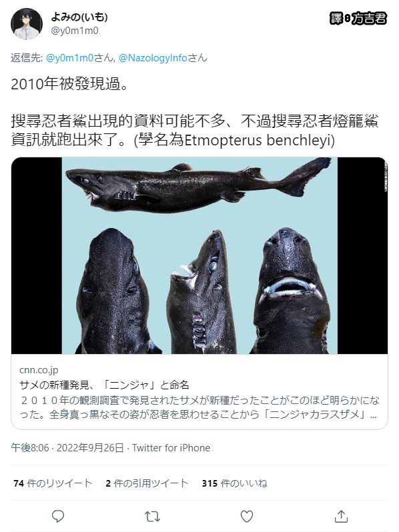Open the share upload icon
Viewport: 399px width, 532px height.
[341, 516]
